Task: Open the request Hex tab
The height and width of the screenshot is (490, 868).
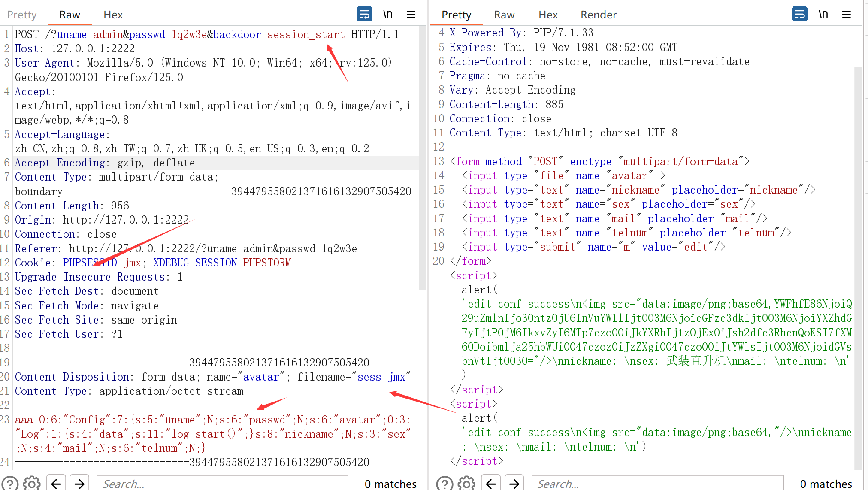Action: [x=113, y=15]
